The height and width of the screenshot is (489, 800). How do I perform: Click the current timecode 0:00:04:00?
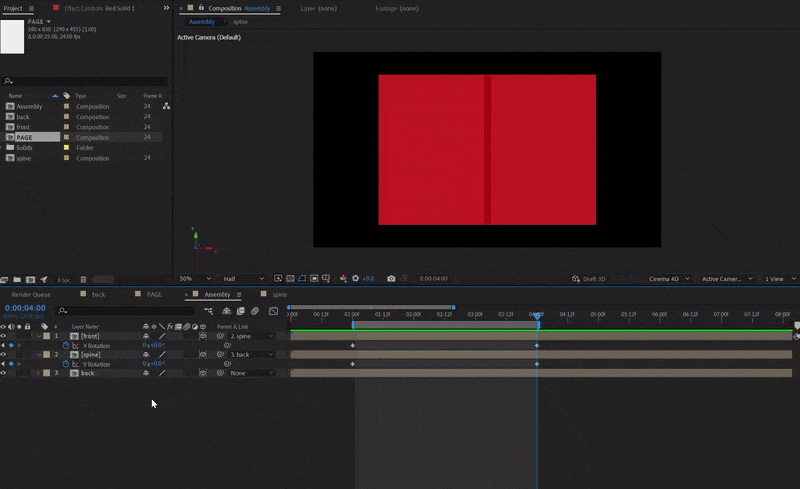[x=25, y=308]
